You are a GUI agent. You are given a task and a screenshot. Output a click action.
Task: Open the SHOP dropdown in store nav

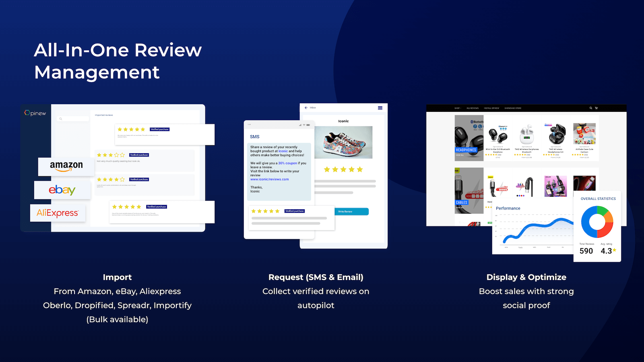pyautogui.click(x=458, y=108)
